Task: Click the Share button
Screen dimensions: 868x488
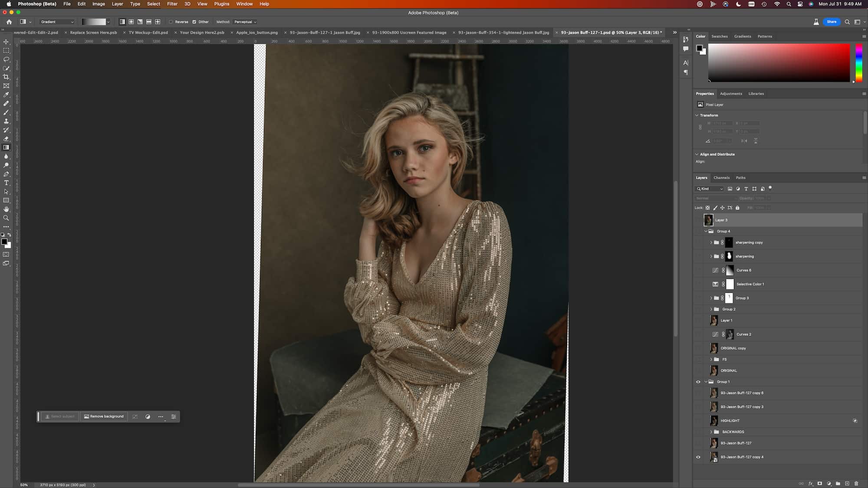Action: pos(831,22)
